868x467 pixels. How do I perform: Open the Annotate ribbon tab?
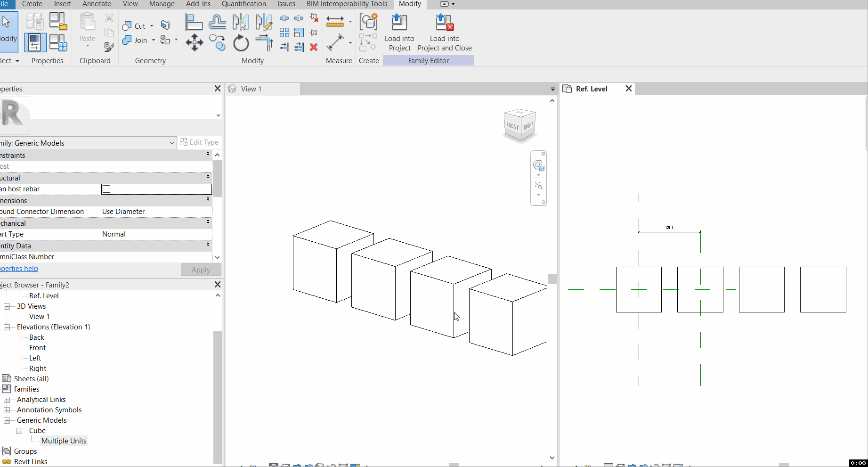(97, 4)
